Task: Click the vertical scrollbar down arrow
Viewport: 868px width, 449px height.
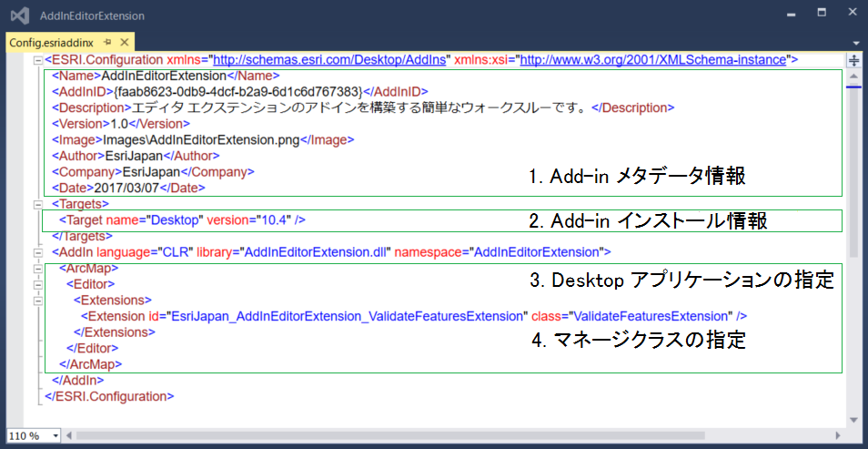Action: click(x=853, y=420)
